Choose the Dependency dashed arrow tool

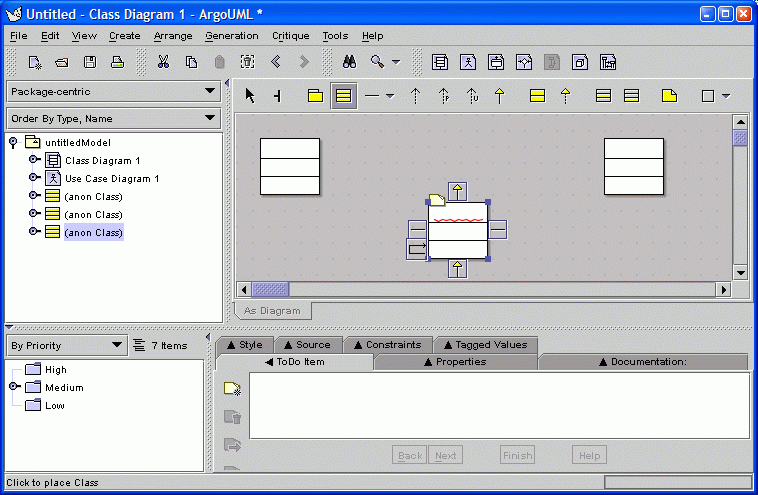click(x=415, y=96)
